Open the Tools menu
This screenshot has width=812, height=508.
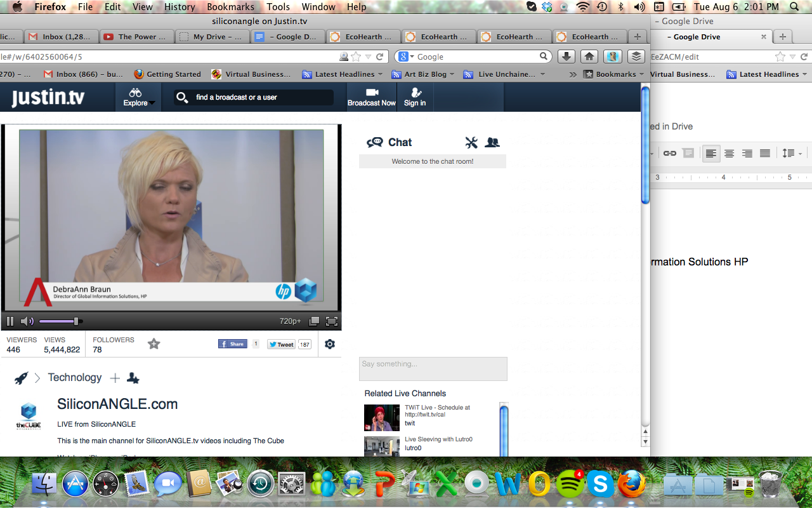(x=278, y=7)
